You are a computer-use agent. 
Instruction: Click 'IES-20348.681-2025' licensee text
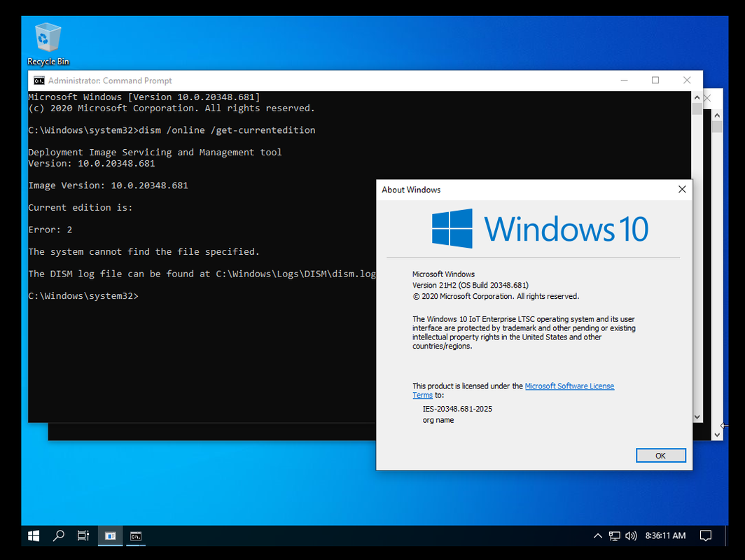(457, 409)
